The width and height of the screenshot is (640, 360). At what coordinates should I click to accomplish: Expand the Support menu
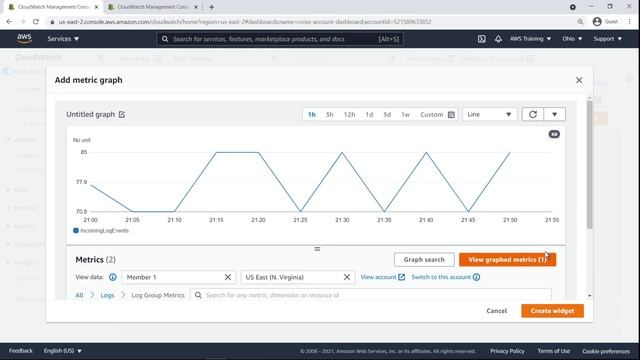pyautogui.click(x=608, y=39)
